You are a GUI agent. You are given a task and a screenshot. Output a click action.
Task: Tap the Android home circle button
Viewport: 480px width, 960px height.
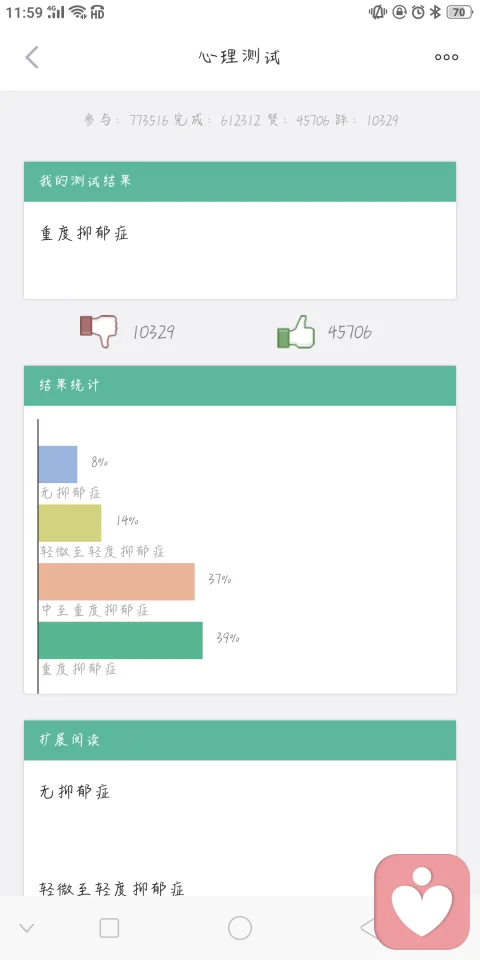(x=240, y=928)
